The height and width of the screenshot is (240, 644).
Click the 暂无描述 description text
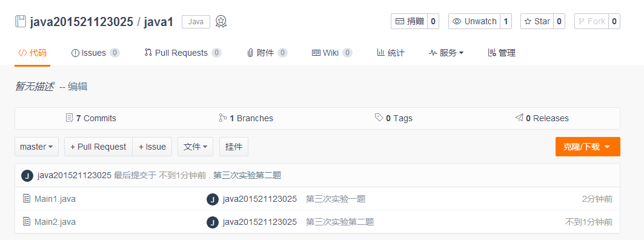tap(35, 87)
